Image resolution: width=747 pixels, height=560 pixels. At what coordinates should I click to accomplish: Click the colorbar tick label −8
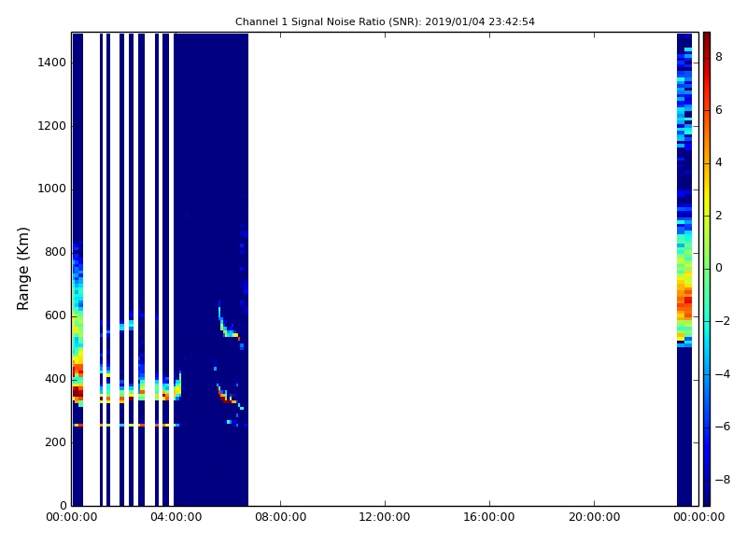(x=723, y=480)
